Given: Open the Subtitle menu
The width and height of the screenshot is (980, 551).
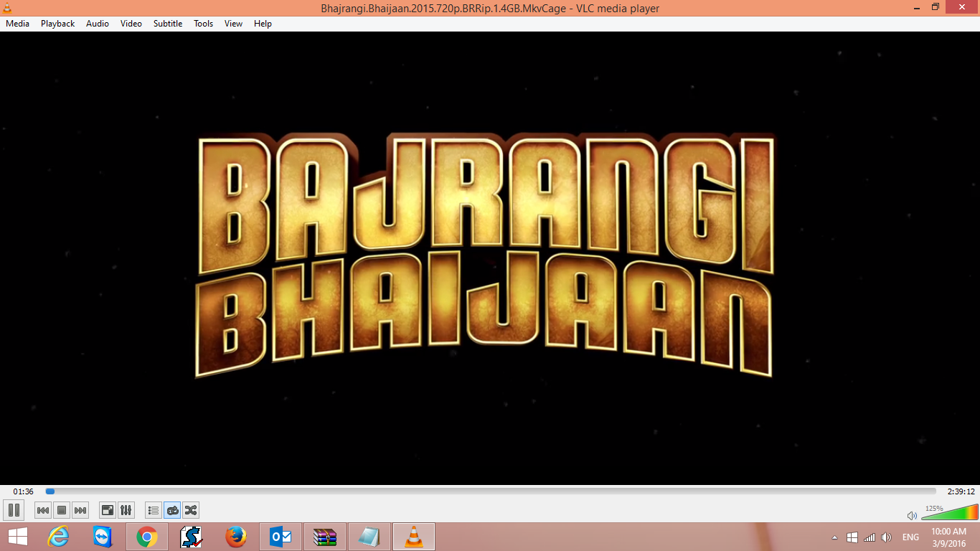Looking at the screenshot, I should tap(168, 24).
